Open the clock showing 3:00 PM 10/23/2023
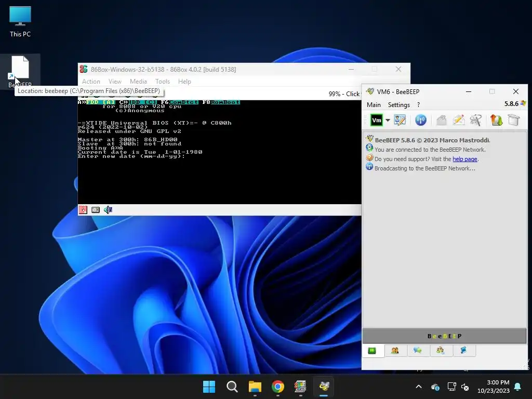This screenshot has width=532, height=399. [494, 387]
